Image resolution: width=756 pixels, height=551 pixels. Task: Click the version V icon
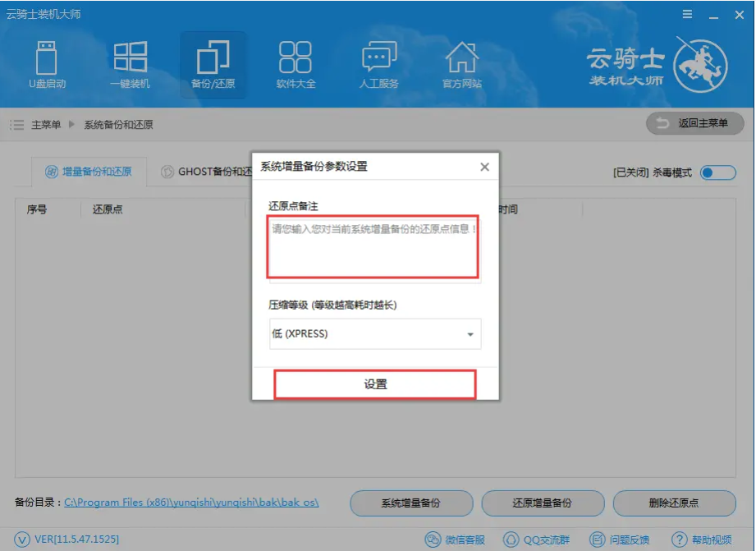pos(21,539)
